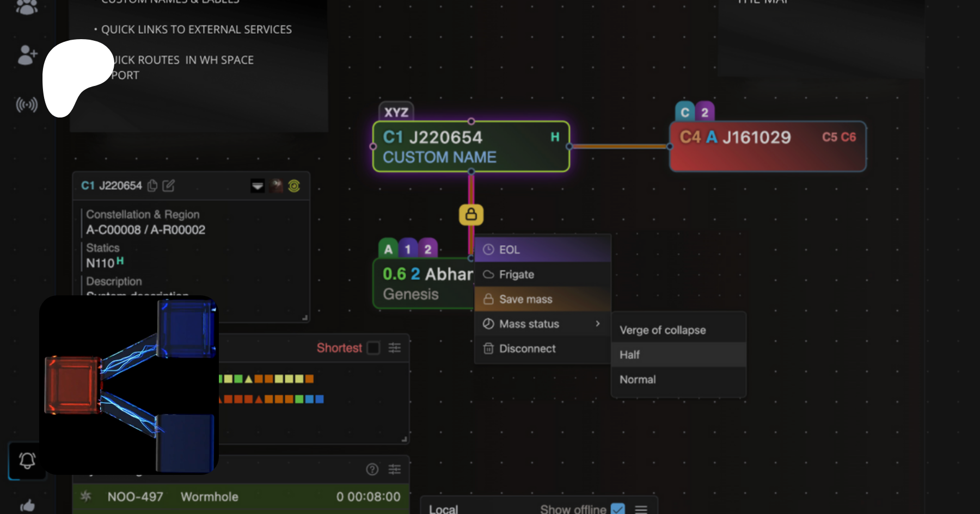
Task: Click the yellow target icon in system info
Action: tap(294, 186)
